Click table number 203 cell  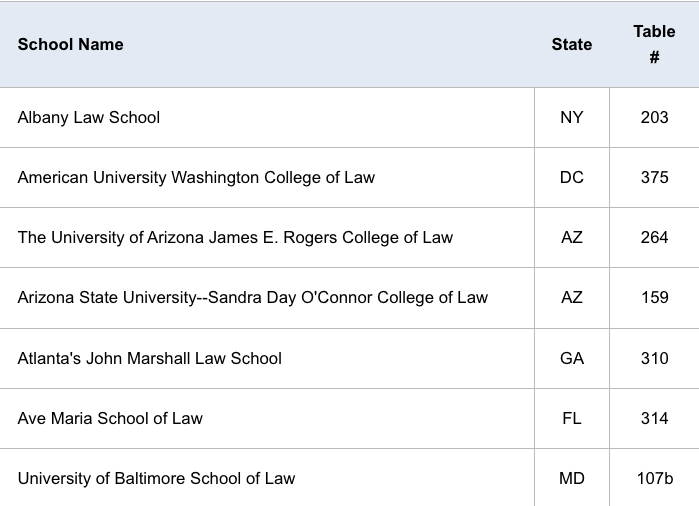click(654, 118)
